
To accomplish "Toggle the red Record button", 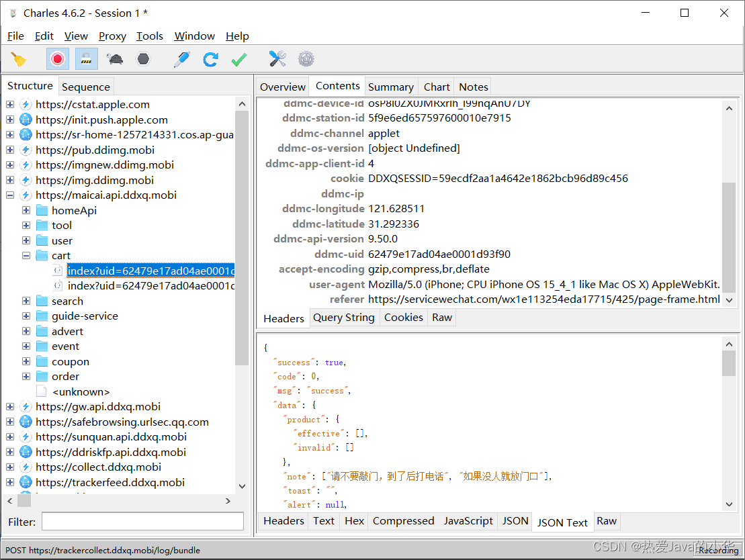I will click(58, 59).
